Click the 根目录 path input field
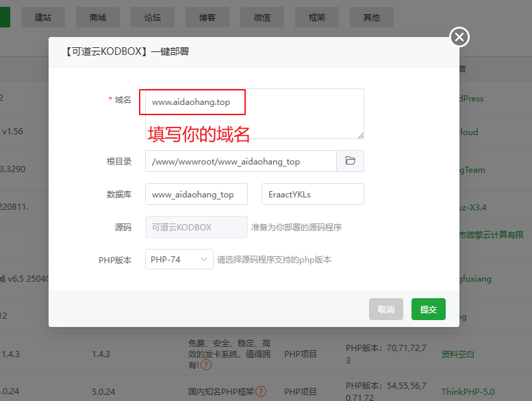 tap(240, 161)
